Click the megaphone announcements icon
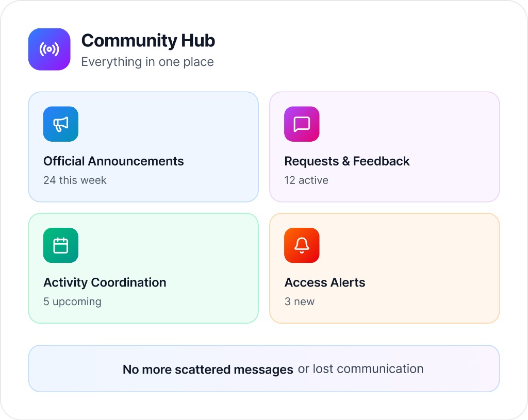The image size is (528, 420). tap(61, 124)
